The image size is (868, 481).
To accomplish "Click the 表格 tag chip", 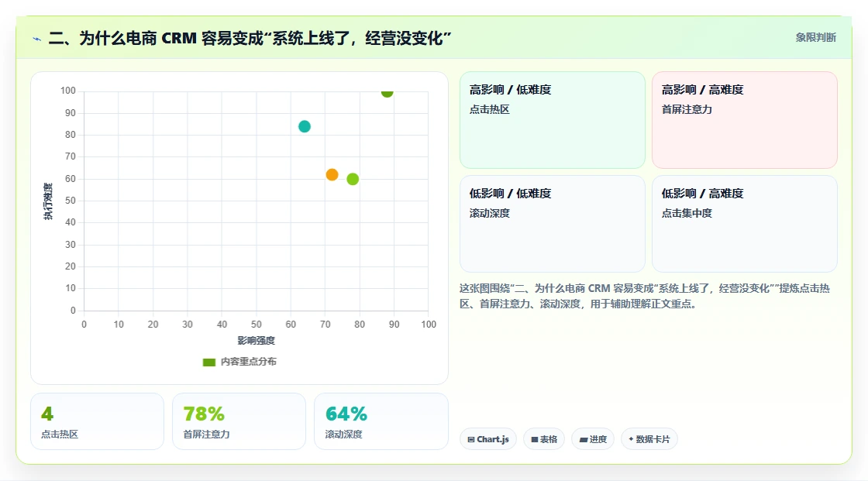I will pos(544,439).
